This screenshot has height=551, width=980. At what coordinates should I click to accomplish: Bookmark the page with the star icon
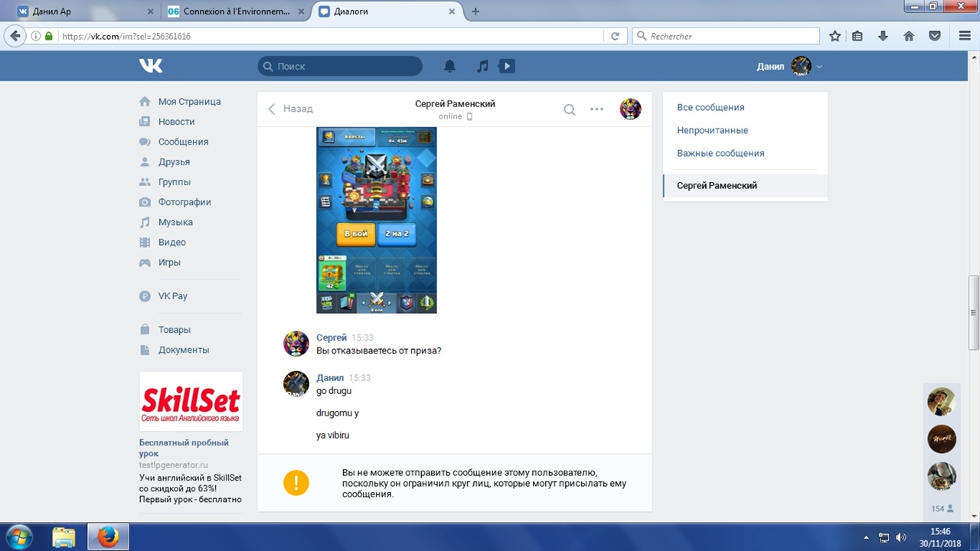835,36
